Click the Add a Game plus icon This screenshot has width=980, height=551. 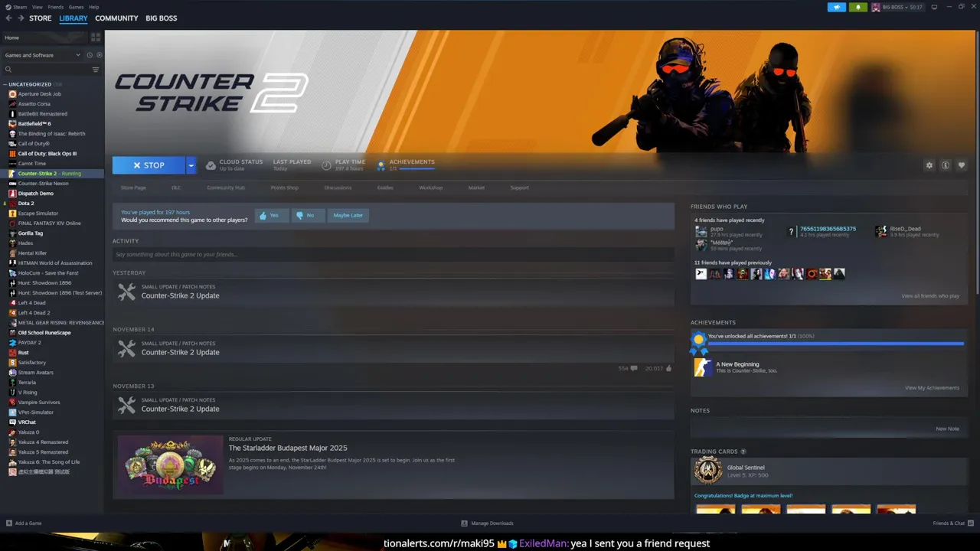click(9, 523)
